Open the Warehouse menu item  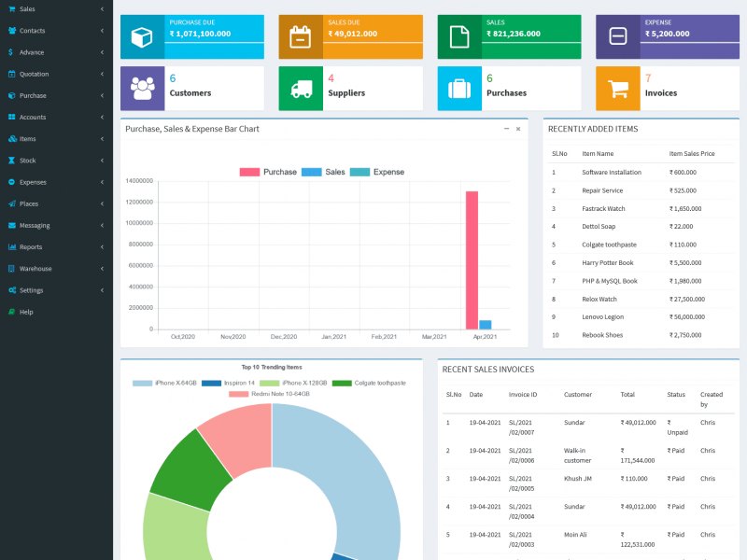click(x=56, y=269)
